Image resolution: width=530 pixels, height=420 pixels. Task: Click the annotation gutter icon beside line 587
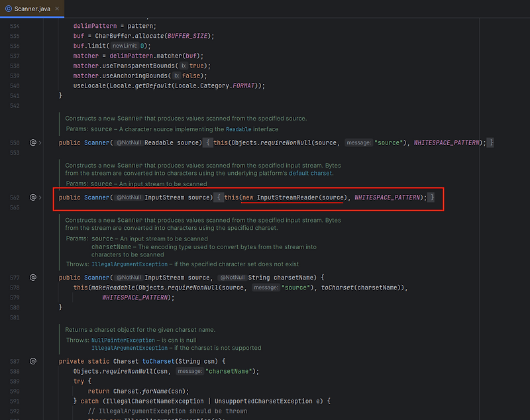click(x=32, y=360)
